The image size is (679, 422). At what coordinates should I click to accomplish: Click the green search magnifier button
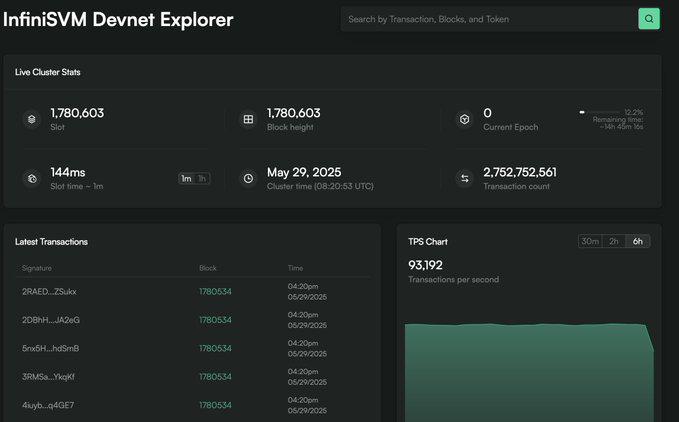[649, 19]
